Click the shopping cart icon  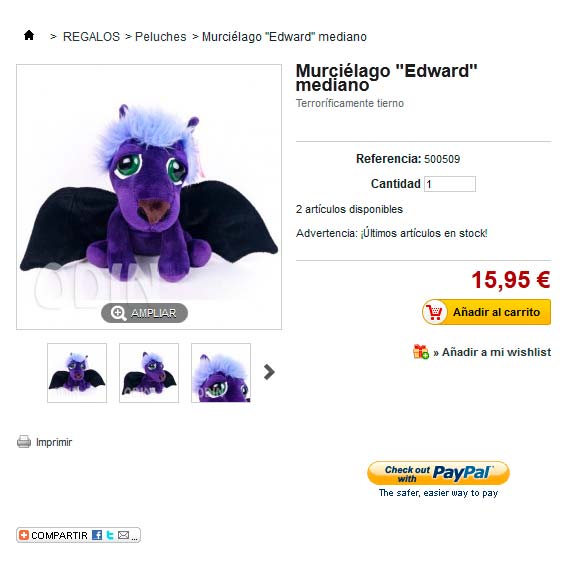[x=435, y=312]
